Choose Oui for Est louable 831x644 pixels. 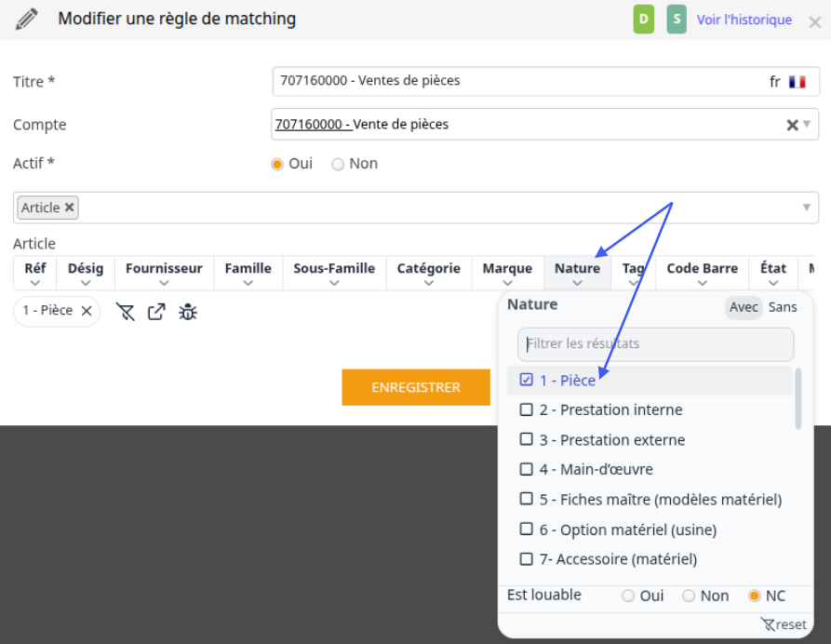628,596
